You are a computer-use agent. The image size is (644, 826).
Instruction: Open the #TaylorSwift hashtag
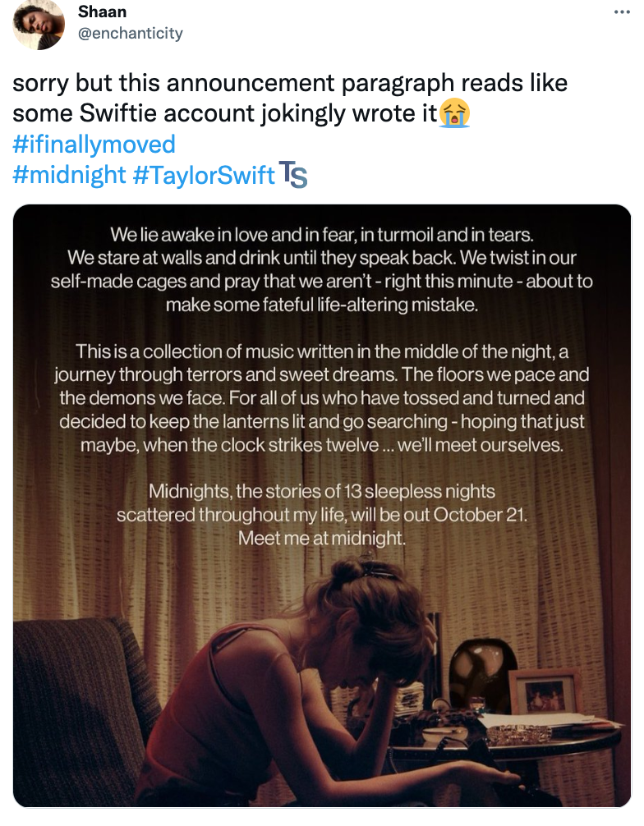click(x=198, y=174)
